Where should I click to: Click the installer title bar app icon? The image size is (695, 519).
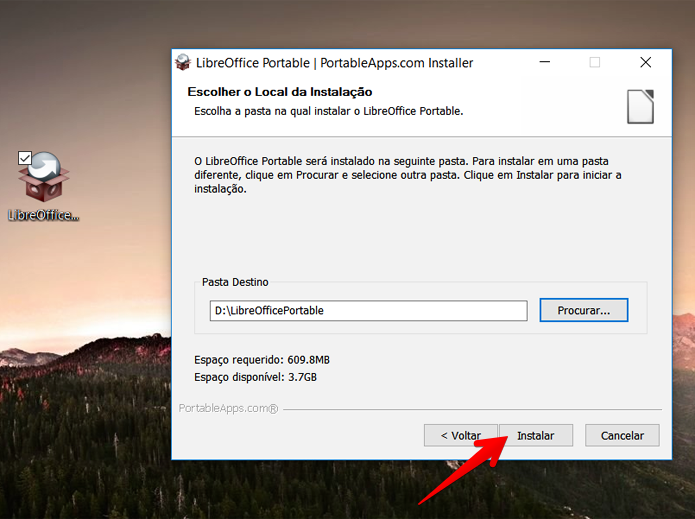pyautogui.click(x=183, y=62)
